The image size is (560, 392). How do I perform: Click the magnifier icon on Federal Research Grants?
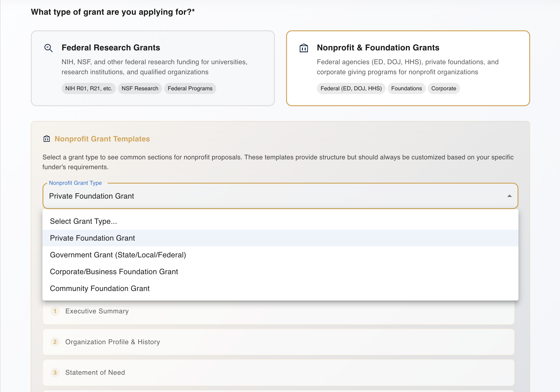coord(48,48)
